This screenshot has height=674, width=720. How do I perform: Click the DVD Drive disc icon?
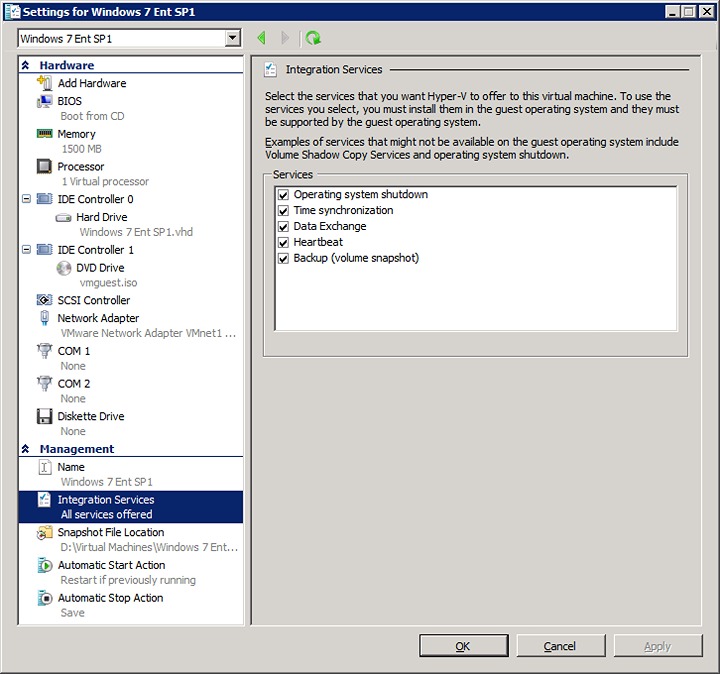pos(64,268)
